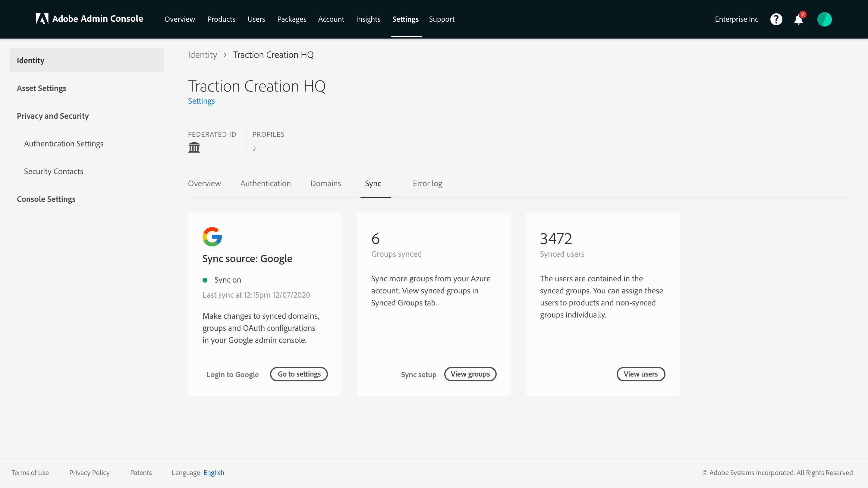
Task: Open the Products navigation item
Action: pyautogui.click(x=222, y=19)
